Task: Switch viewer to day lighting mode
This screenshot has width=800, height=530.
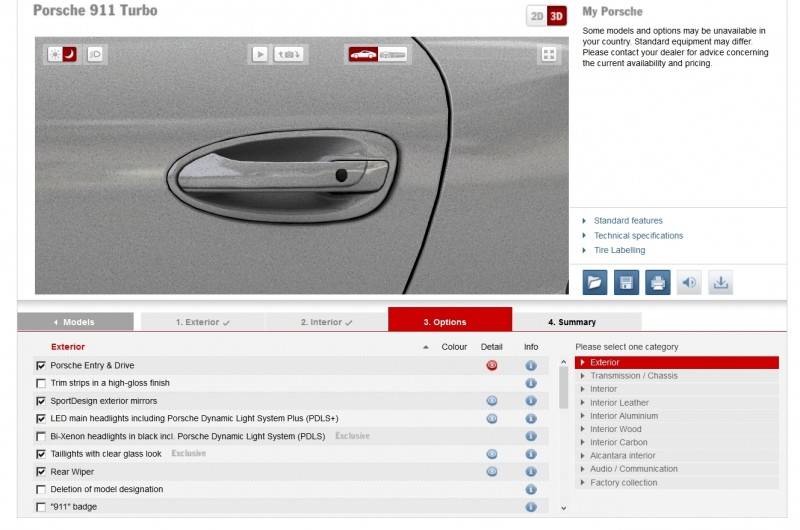Action: pyautogui.click(x=55, y=54)
